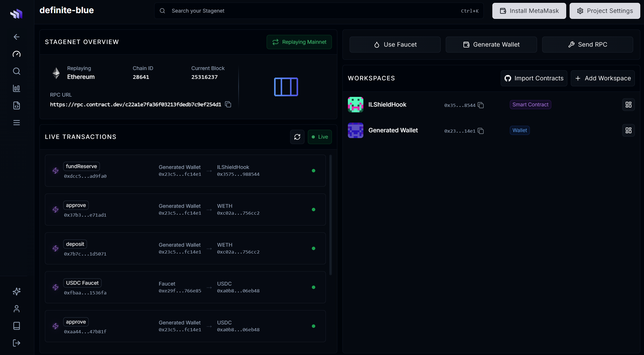Open grid options for ILShieldHook workspace

[629, 105]
